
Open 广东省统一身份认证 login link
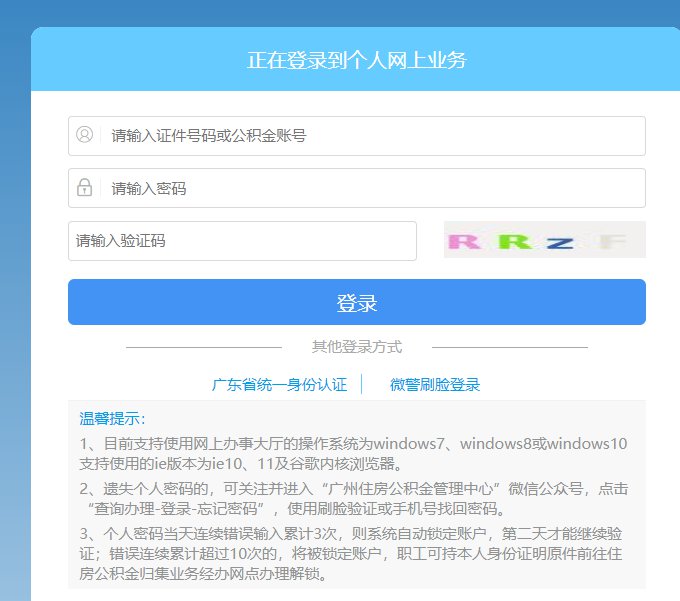[x=279, y=385]
